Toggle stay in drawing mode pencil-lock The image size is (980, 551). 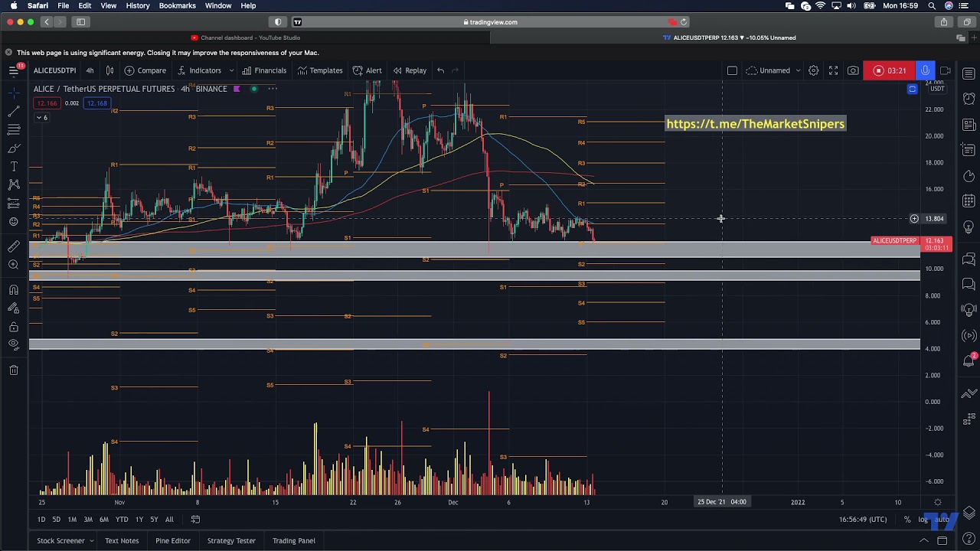tap(14, 308)
